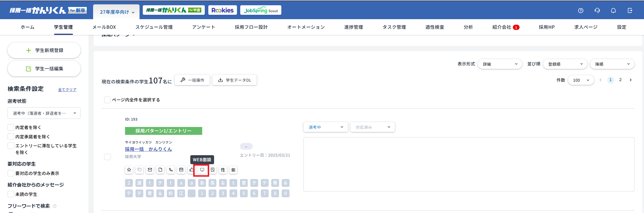This screenshot has height=213, width=644.
Task: Click the memo text area for student
Action: [x=469, y=164]
